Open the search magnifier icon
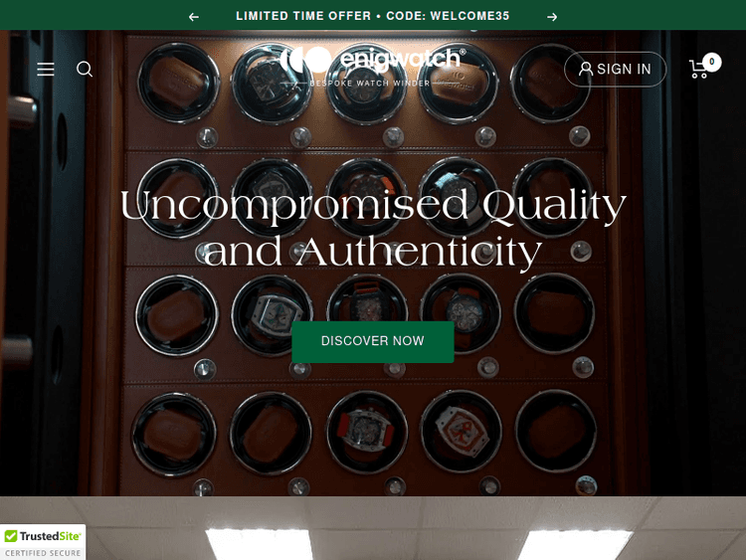Viewport: 746px width, 560px height. click(x=85, y=70)
